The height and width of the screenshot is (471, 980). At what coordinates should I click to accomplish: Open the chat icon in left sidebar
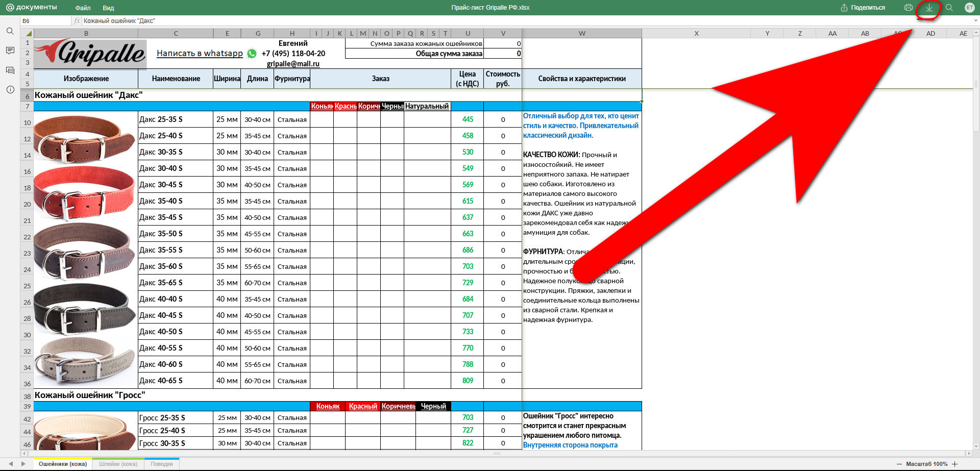(10, 70)
